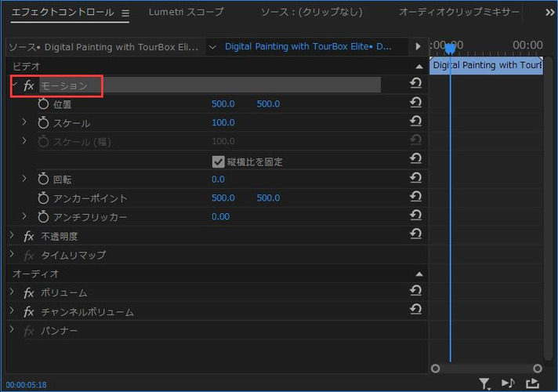Reset the ボリューム effect

click(415, 291)
